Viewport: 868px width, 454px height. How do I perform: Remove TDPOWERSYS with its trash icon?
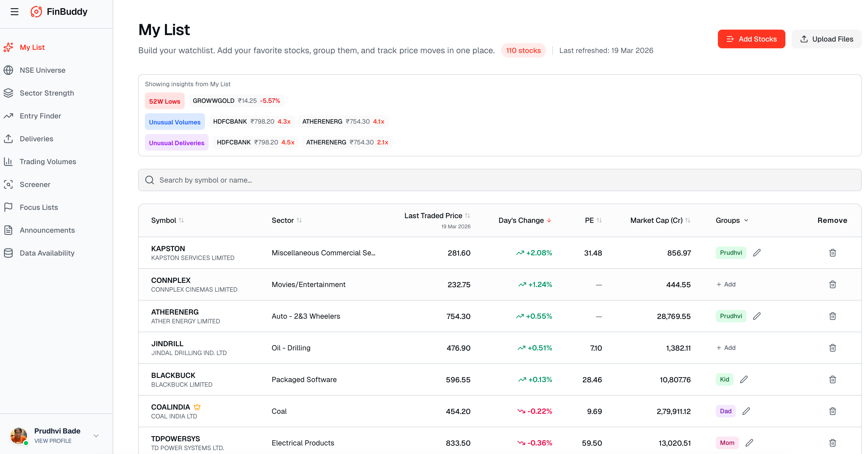(x=832, y=443)
